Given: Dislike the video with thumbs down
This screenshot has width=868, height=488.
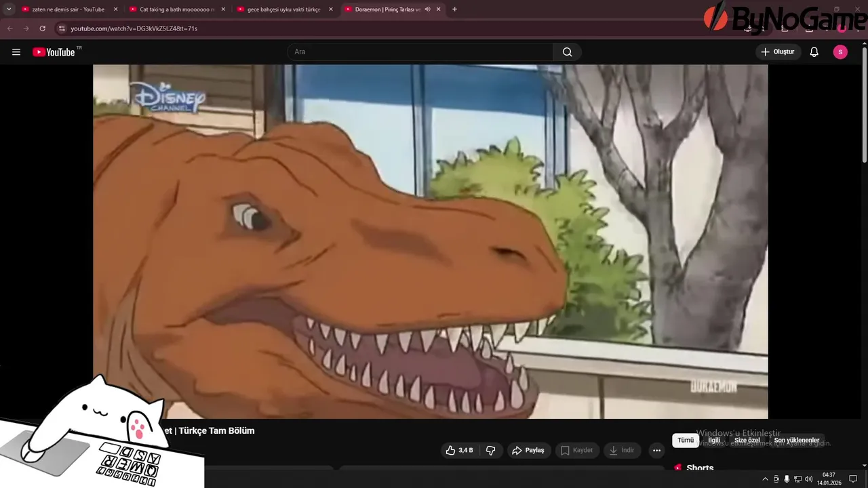Looking at the screenshot, I should coord(491,450).
